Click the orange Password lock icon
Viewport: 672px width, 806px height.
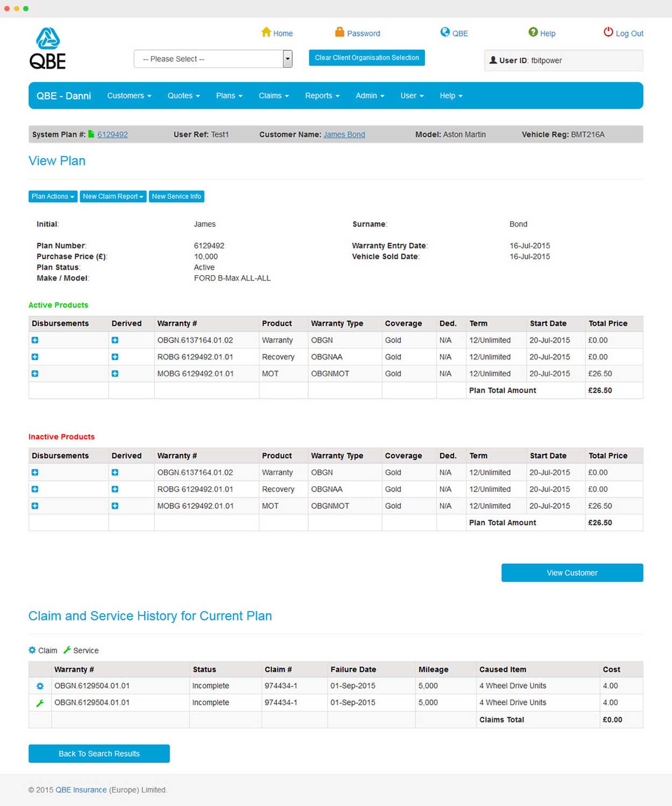(x=339, y=32)
